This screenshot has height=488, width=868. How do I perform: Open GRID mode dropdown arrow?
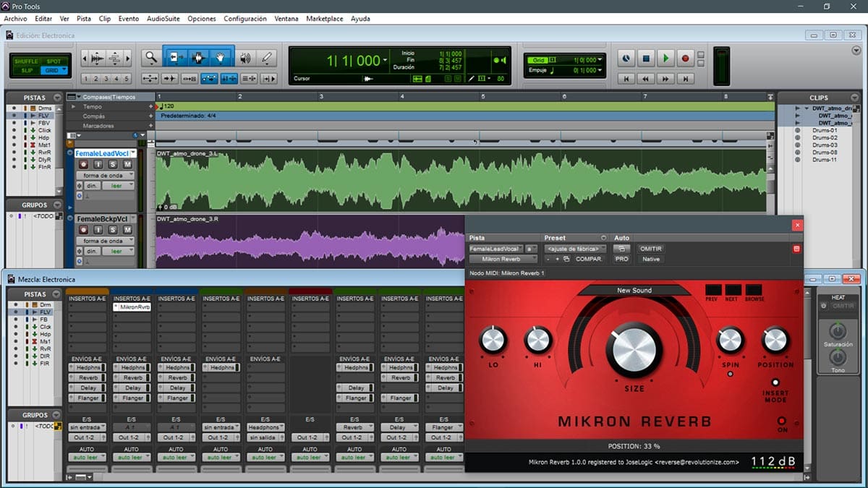pos(64,70)
